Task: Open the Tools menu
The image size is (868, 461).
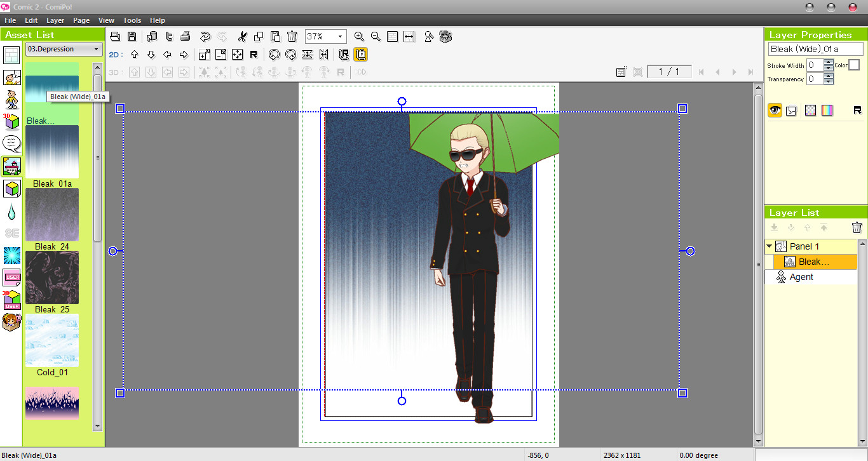Action: tap(132, 20)
